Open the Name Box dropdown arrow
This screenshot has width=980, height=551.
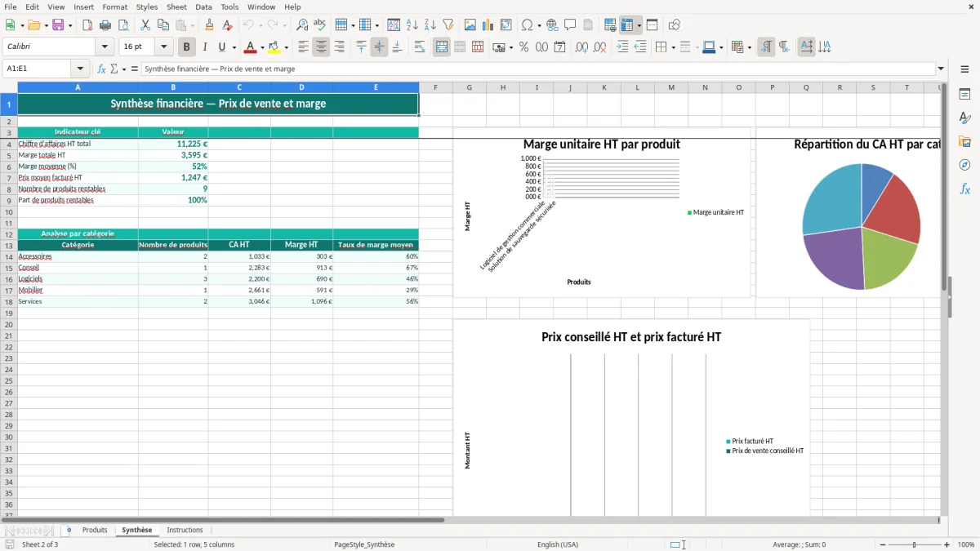point(80,69)
